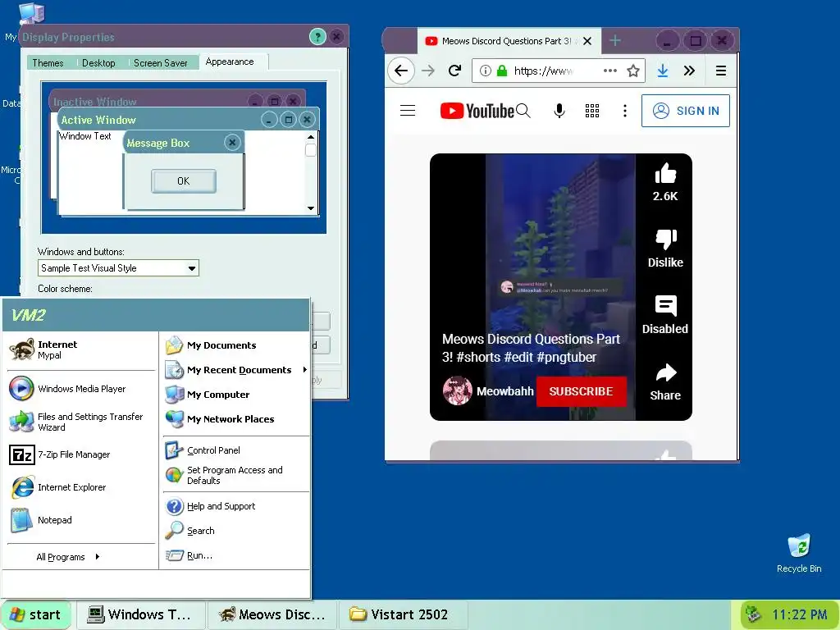The image size is (840, 630).
Task: Open Help and Support
Action: coord(235,506)
